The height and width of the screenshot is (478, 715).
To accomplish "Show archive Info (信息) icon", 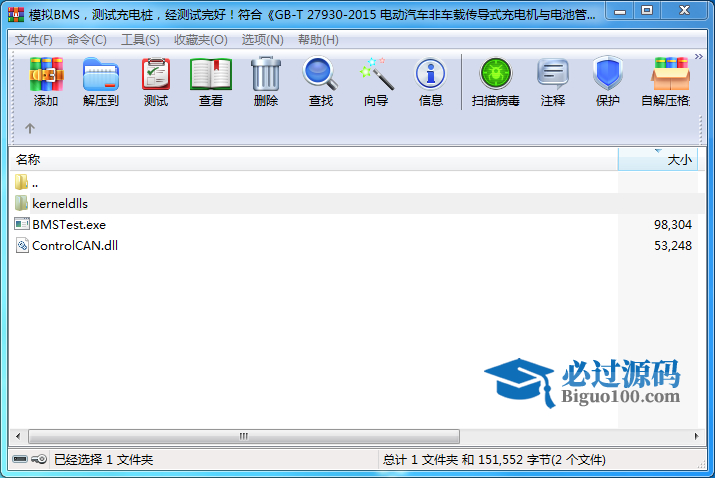I will coord(431,81).
